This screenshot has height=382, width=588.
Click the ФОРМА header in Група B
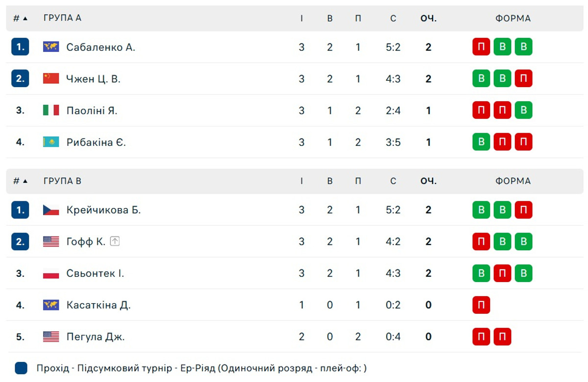pos(513,181)
